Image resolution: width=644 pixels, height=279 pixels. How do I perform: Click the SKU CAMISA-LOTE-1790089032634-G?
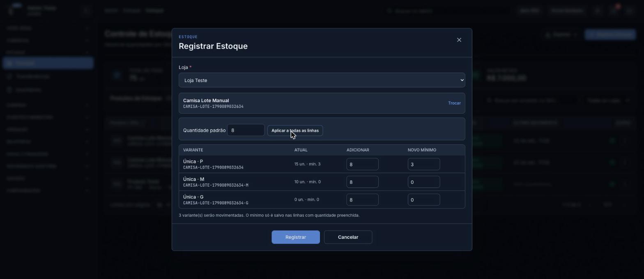coord(216,203)
